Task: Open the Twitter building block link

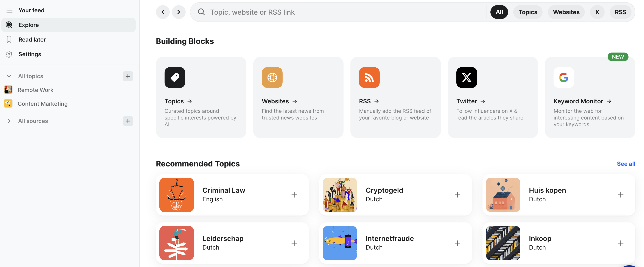Action: pos(470,101)
